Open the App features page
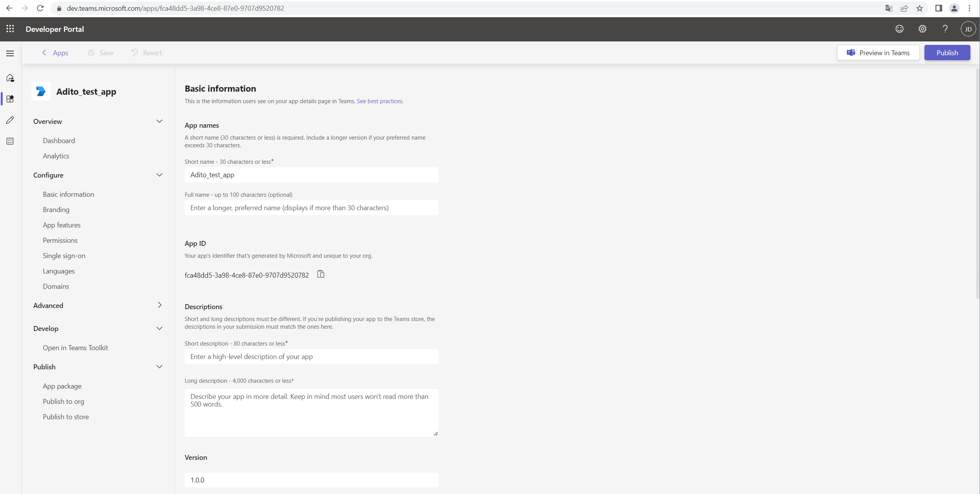The height and width of the screenshot is (494, 980). pyautogui.click(x=62, y=225)
